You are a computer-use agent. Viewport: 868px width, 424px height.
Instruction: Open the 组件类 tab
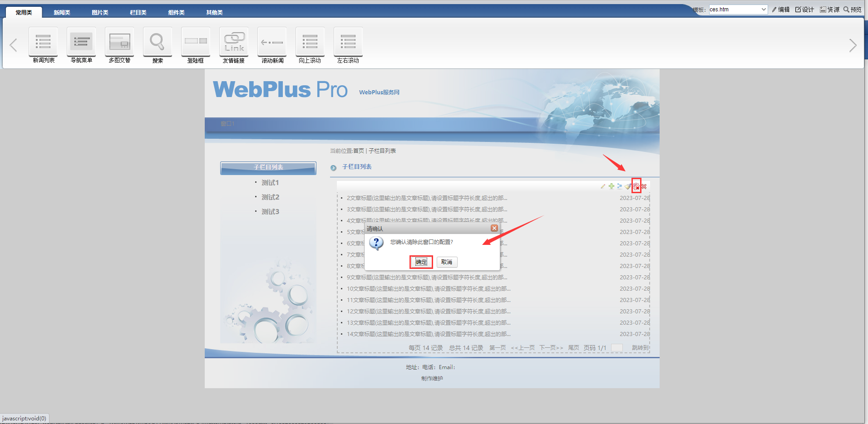pos(176,12)
